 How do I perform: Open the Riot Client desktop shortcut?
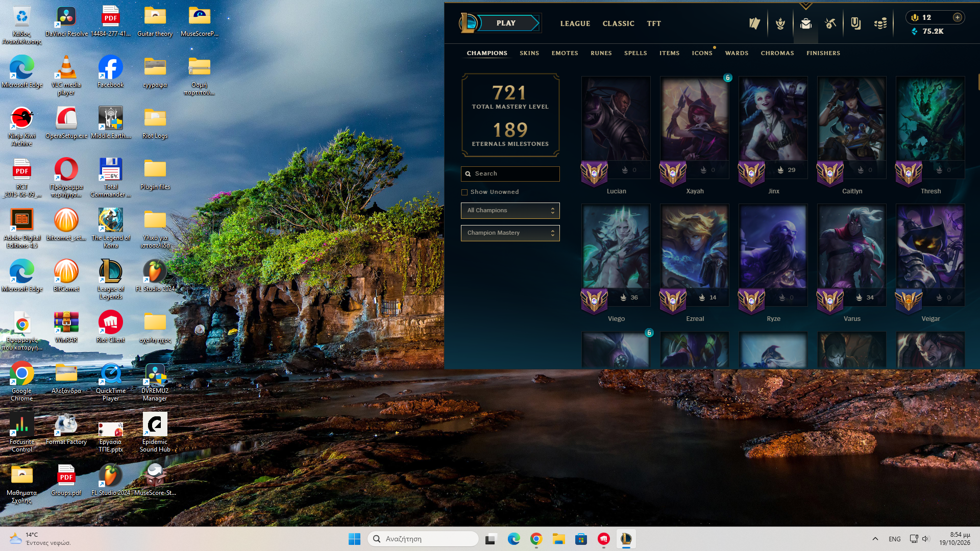click(111, 327)
